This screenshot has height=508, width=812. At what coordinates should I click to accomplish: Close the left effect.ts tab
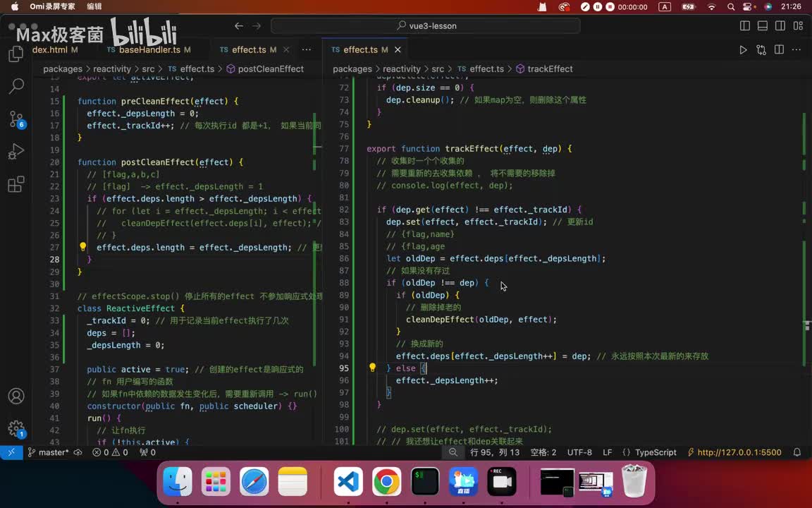pyautogui.click(x=286, y=50)
